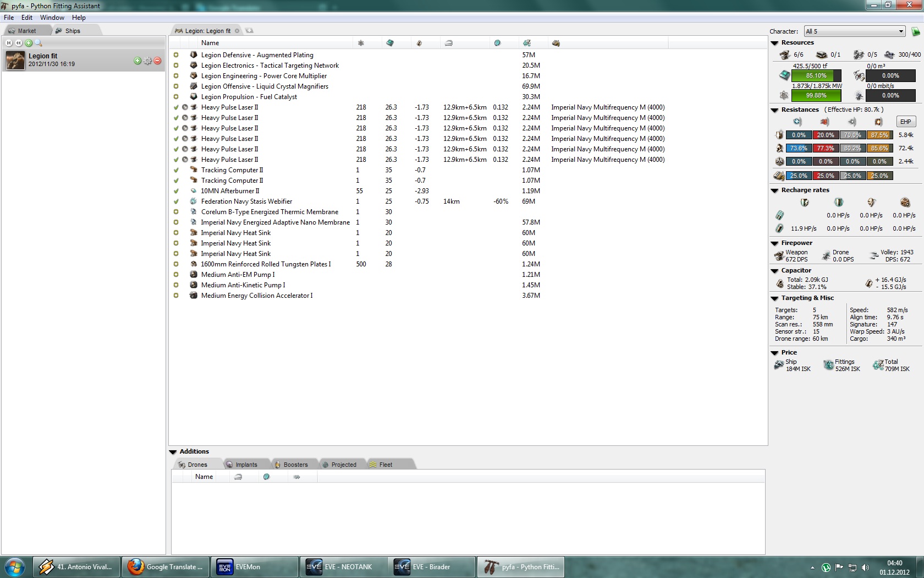
Task: Open the Projected tab
Action: pyautogui.click(x=343, y=465)
